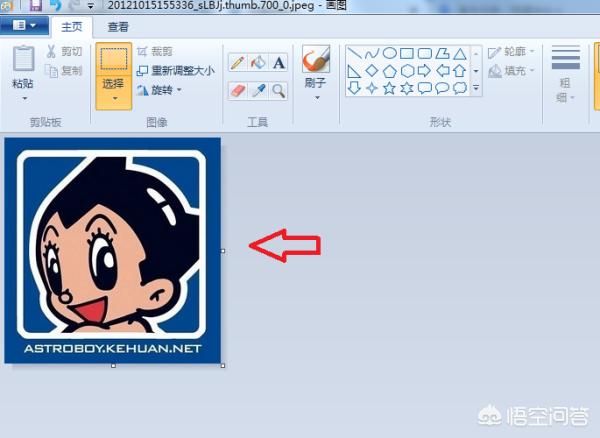Choose the Four-point star shape
Viewport: 600px width, 438px height.
click(372, 88)
